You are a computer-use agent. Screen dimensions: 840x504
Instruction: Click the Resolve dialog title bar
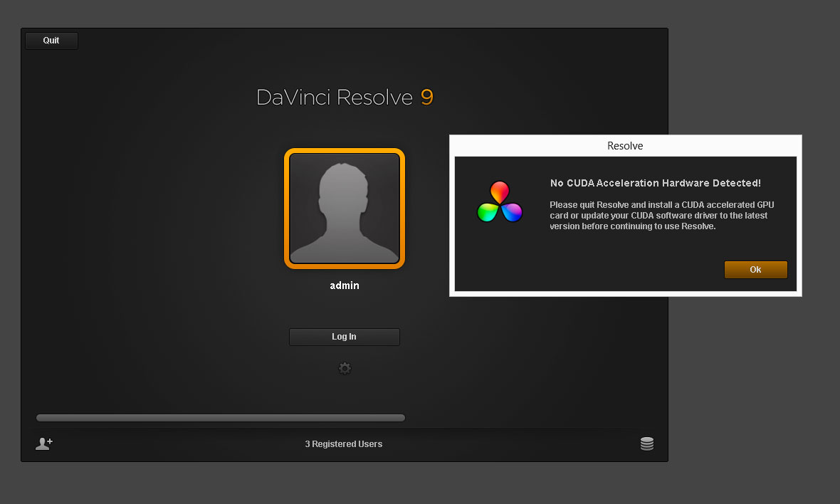625,146
